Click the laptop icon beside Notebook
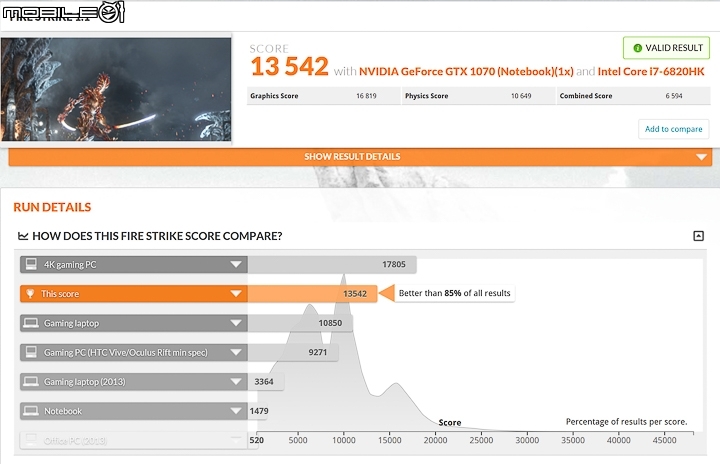The image size is (720, 464). coord(31,411)
